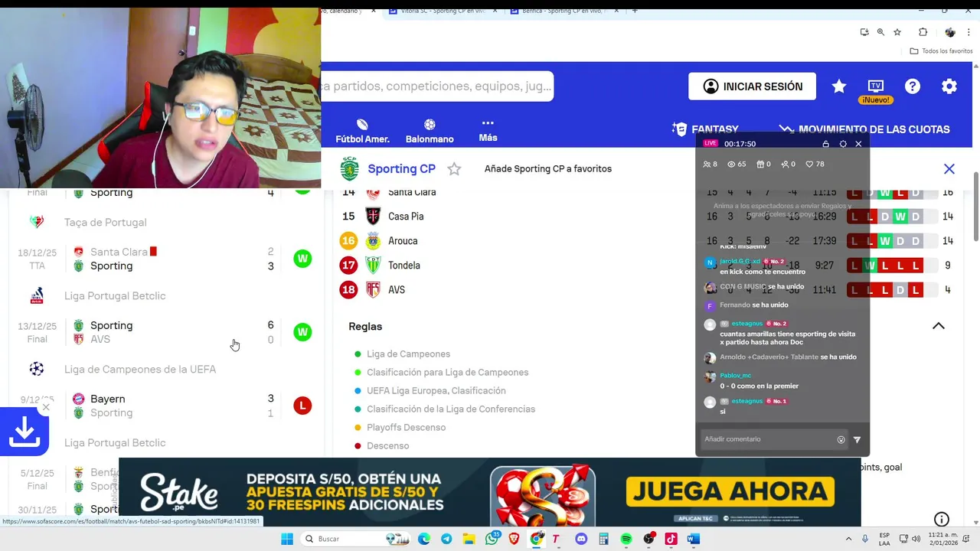The width and height of the screenshot is (980, 551).
Task: Toggle the lock icon on live overlay
Action: pyautogui.click(x=825, y=144)
